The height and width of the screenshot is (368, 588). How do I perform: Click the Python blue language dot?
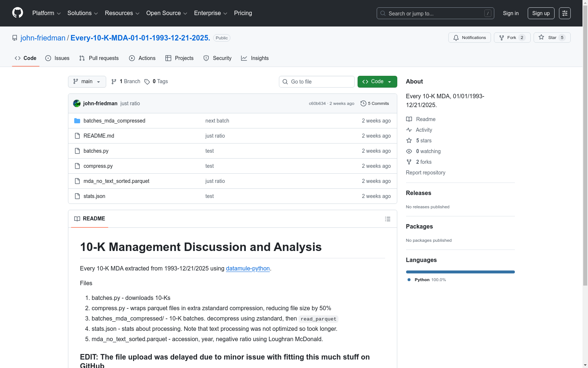[x=409, y=280]
